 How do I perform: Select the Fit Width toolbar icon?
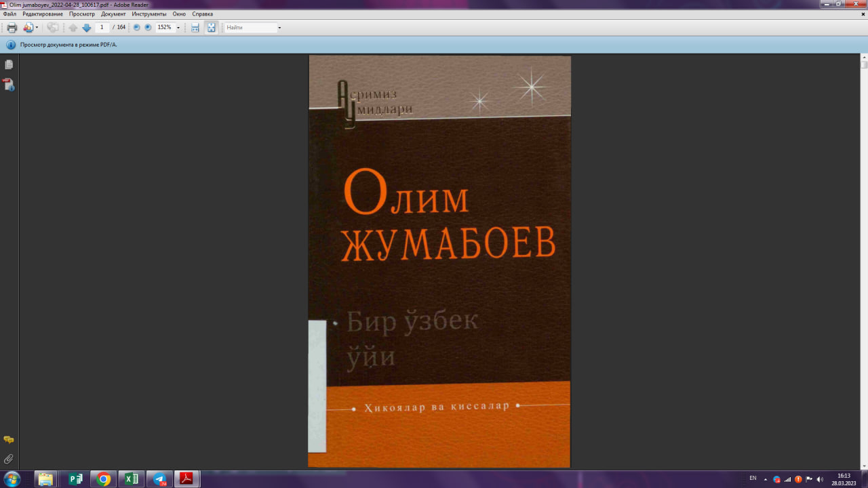pos(196,28)
